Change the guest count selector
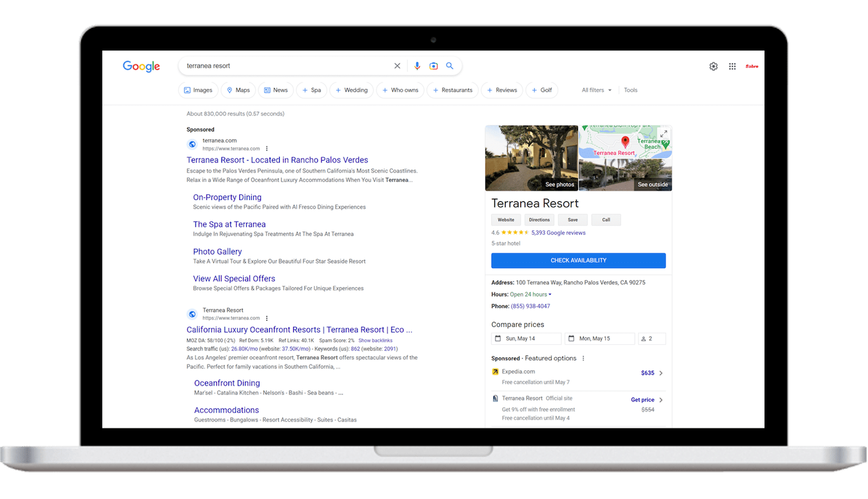868x499 pixels. [652, 339]
